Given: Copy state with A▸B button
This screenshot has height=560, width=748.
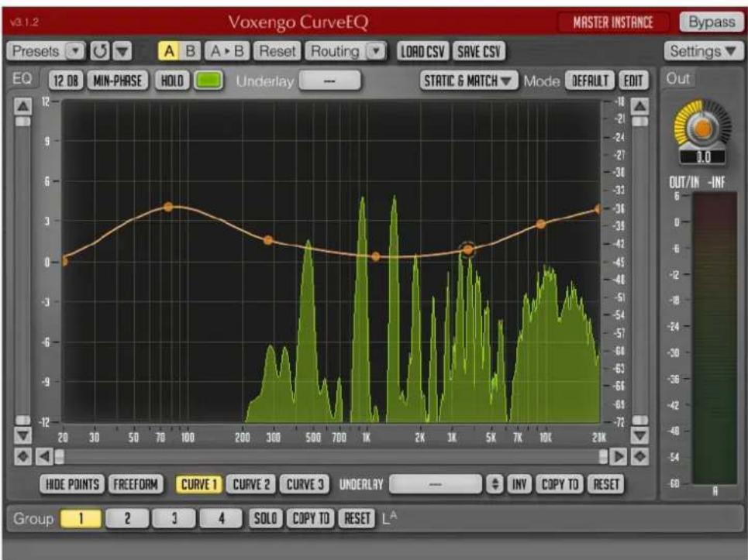Looking at the screenshot, I should pos(226,51).
